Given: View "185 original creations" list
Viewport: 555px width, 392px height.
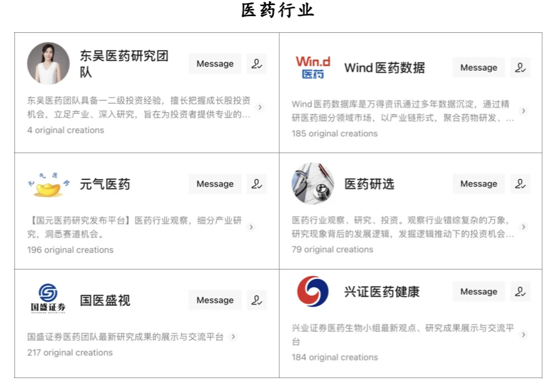Looking at the screenshot, I should coord(334,134).
